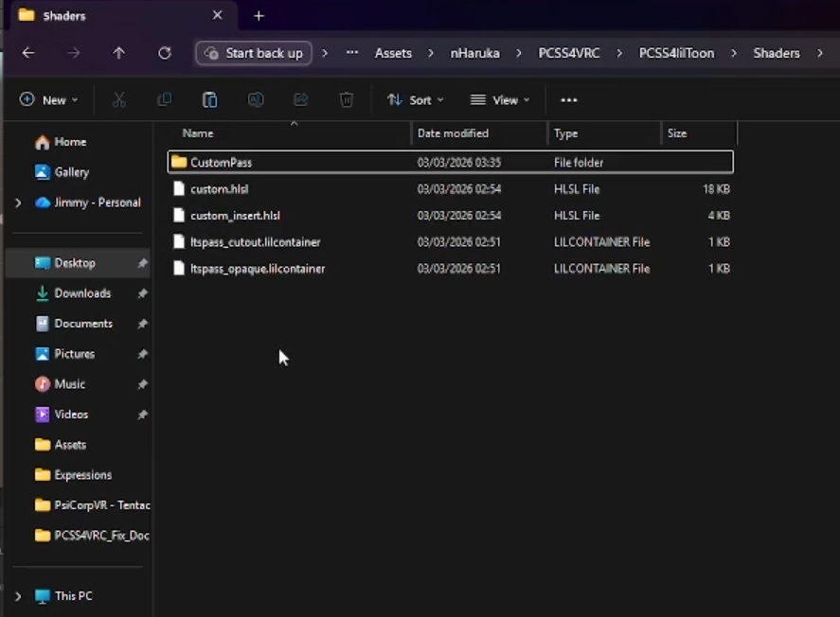840x617 pixels.
Task: Select the custom_insert.hlsl file
Action: 235,216
